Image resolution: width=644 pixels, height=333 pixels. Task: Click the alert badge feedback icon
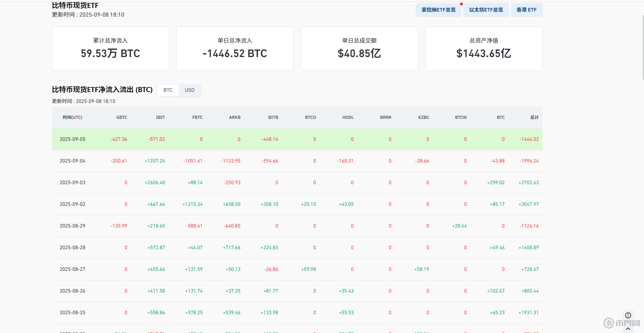point(628,315)
